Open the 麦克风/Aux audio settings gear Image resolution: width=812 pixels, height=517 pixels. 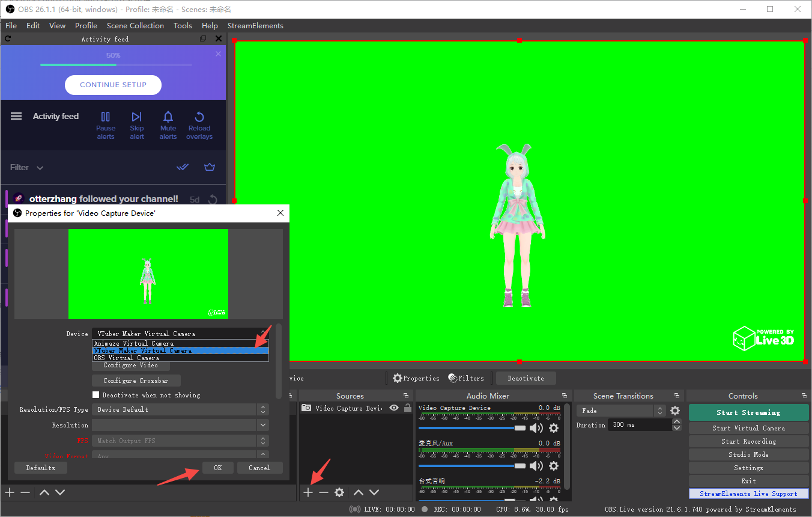tap(554, 466)
